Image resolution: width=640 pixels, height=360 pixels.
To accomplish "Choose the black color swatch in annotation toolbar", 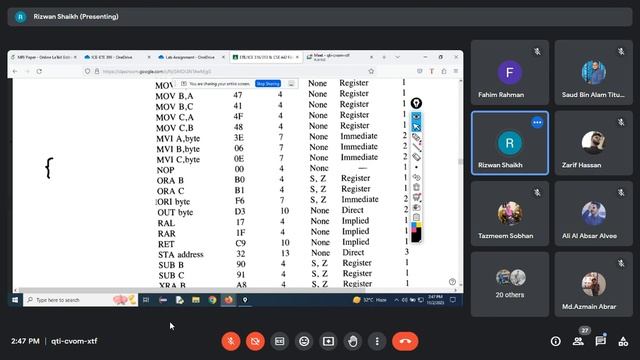I will 416,237.
